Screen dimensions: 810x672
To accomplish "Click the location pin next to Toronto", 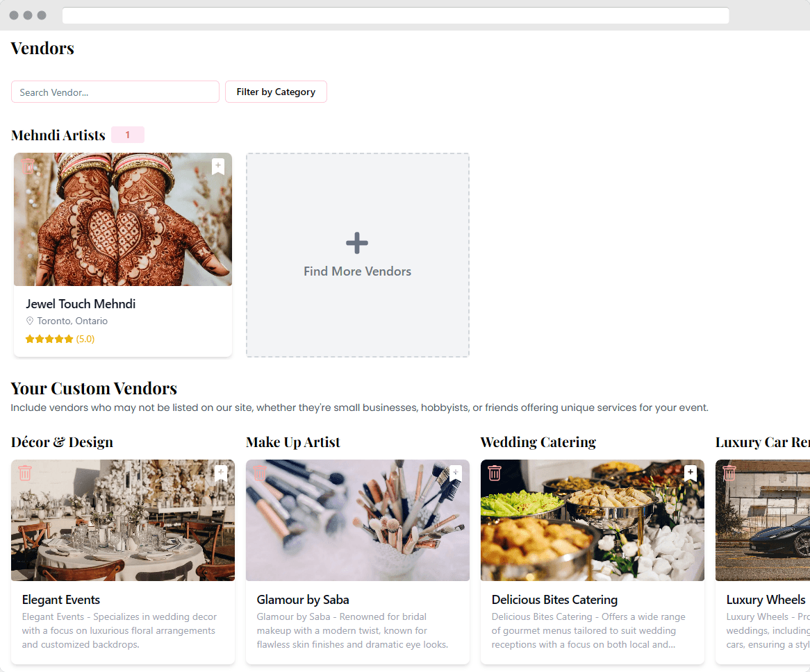I will [x=30, y=321].
